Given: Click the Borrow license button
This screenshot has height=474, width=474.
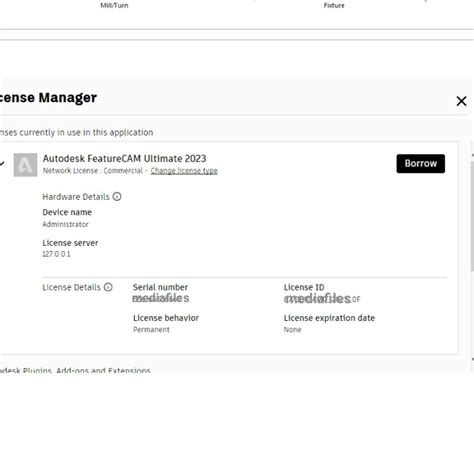Looking at the screenshot, I should tap(420, 163).
